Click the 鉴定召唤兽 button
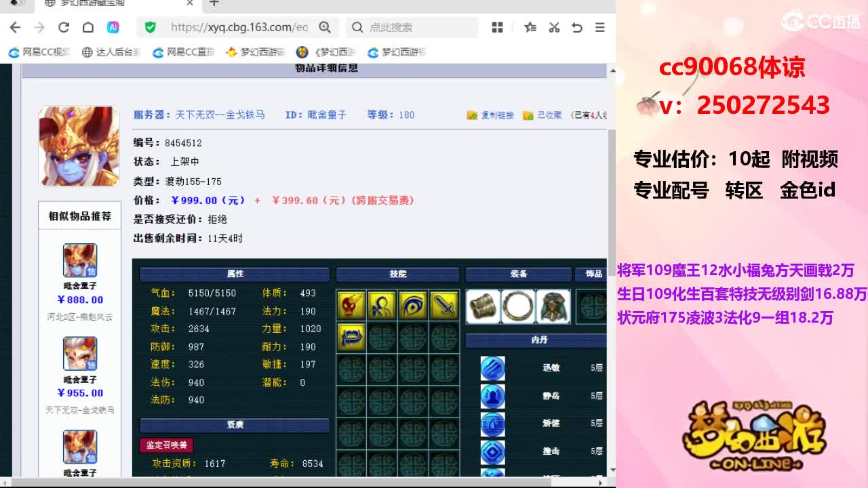This screenshot has width=868, height=488. point(167,445)
